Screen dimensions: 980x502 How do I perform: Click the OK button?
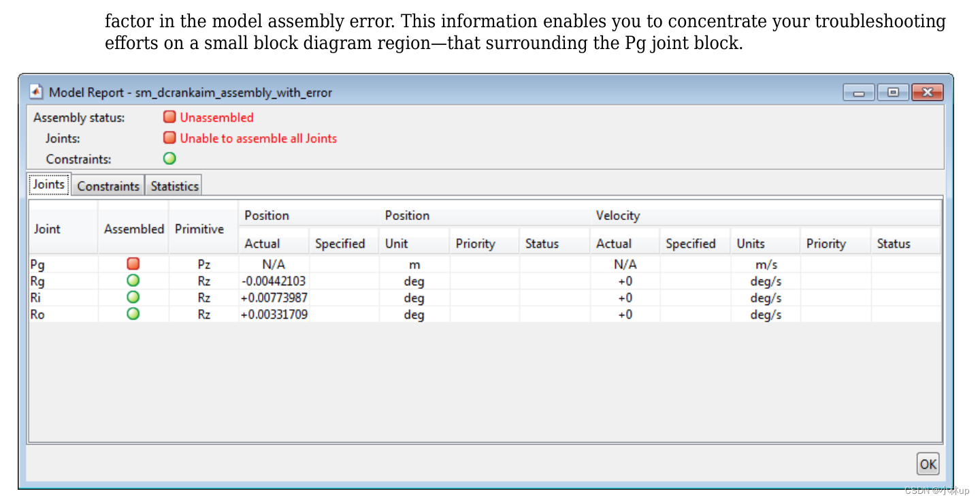pyautogui.click(x=928, y=464)
